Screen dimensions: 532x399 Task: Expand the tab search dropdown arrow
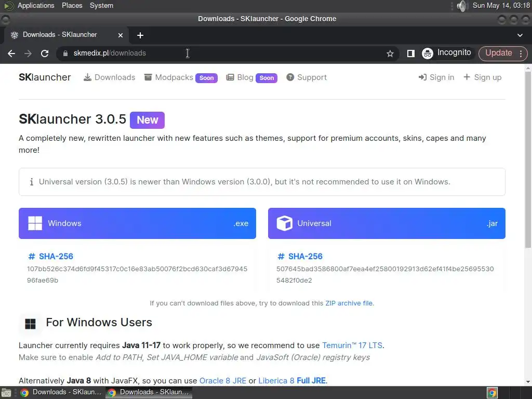click(520, 35)
